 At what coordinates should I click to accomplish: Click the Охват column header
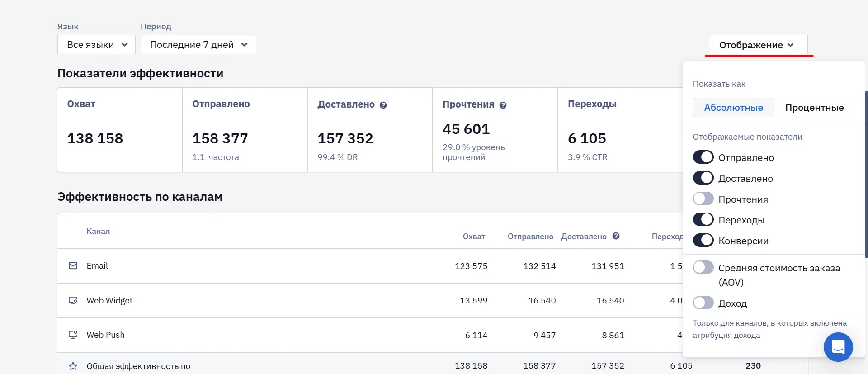coord(474,237)
